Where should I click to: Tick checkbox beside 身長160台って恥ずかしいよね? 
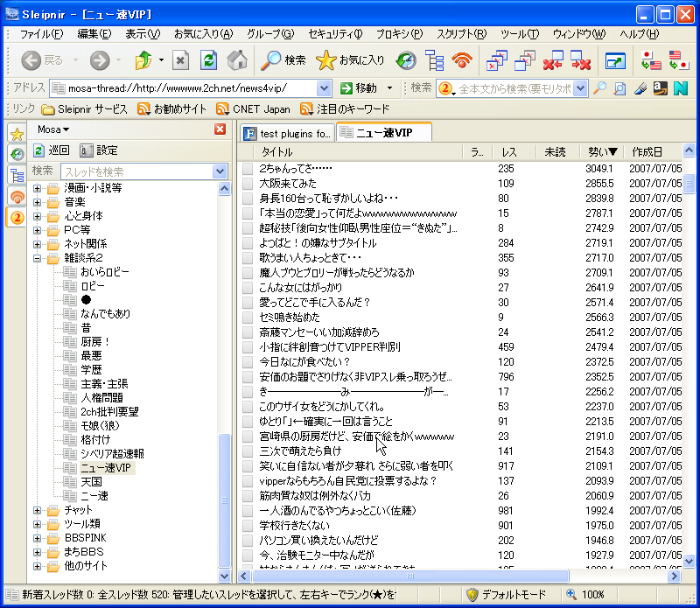[248, 199]
